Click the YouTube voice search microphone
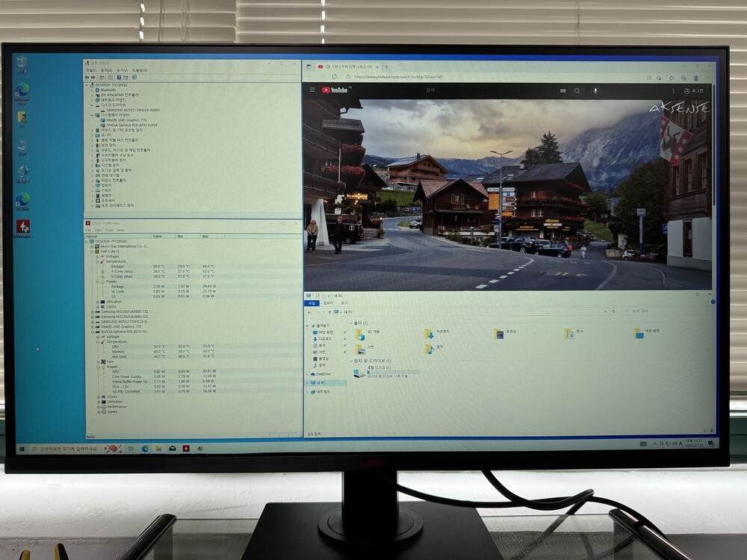 click(x=595, y=90)
